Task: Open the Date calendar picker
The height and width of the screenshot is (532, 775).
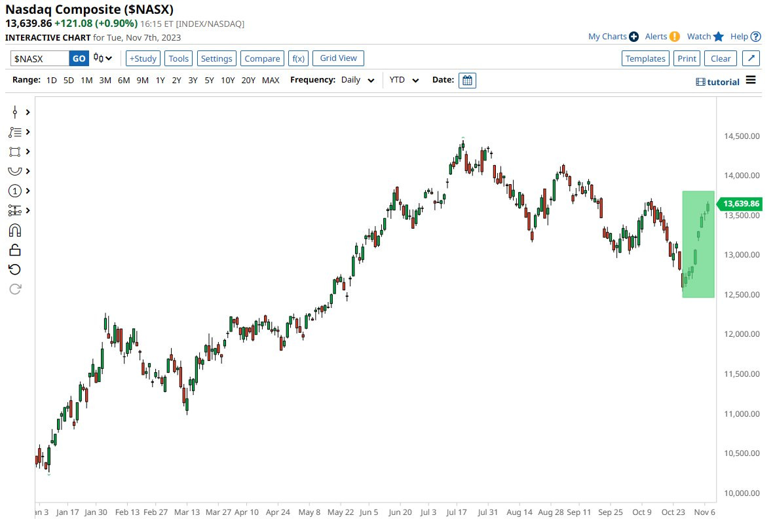Action: click(467, 80)
